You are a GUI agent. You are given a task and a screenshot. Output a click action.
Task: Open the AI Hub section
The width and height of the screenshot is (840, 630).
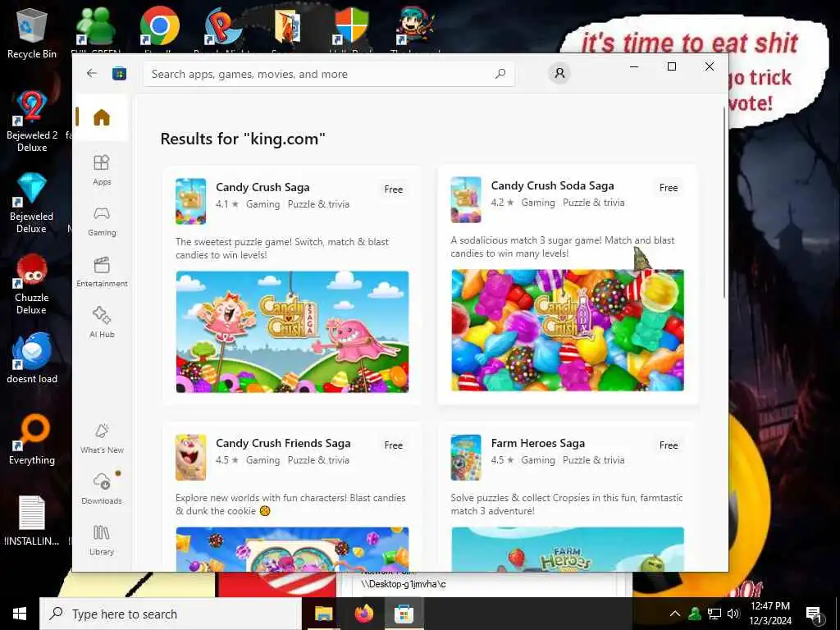[102, 322]
